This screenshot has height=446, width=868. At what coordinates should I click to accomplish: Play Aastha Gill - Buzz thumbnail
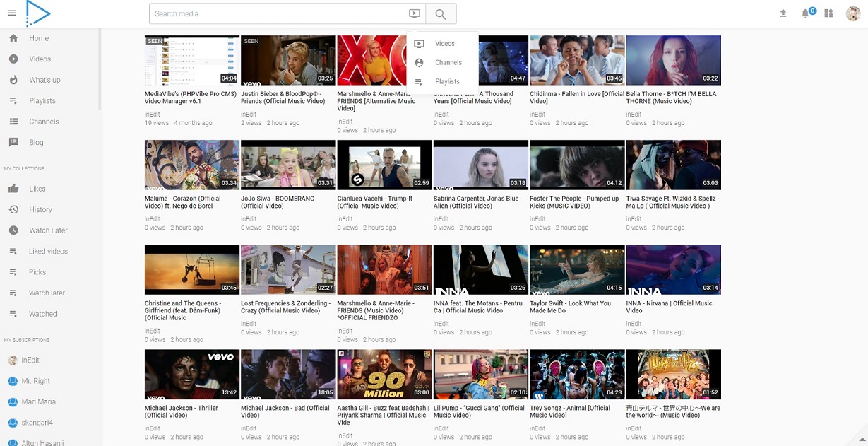(385, 374)
